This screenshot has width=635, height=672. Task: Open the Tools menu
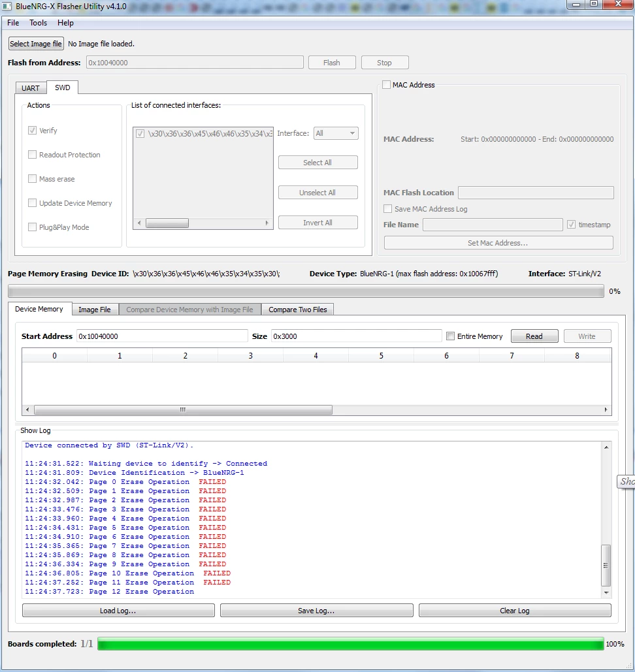click(x=38, y=23)
